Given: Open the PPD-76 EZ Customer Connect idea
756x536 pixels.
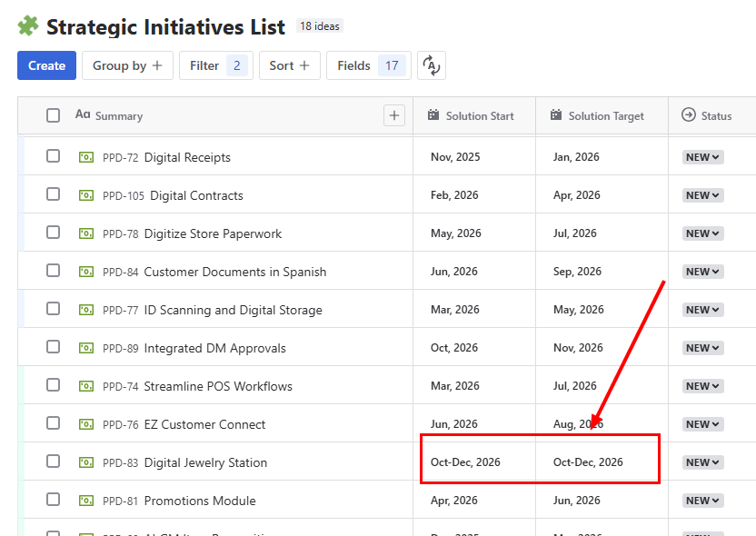Looking at the screenshot, I should [204, 424].
